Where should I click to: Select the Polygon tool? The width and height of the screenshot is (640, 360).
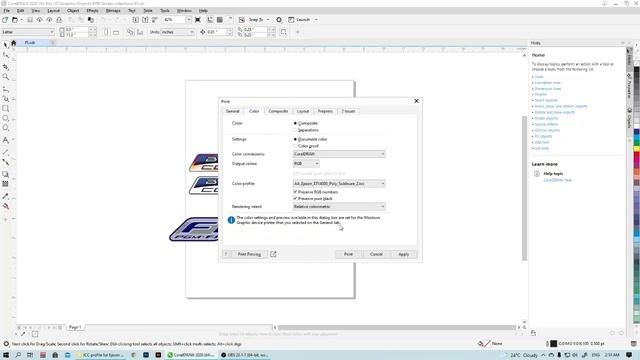click(6, 128)
